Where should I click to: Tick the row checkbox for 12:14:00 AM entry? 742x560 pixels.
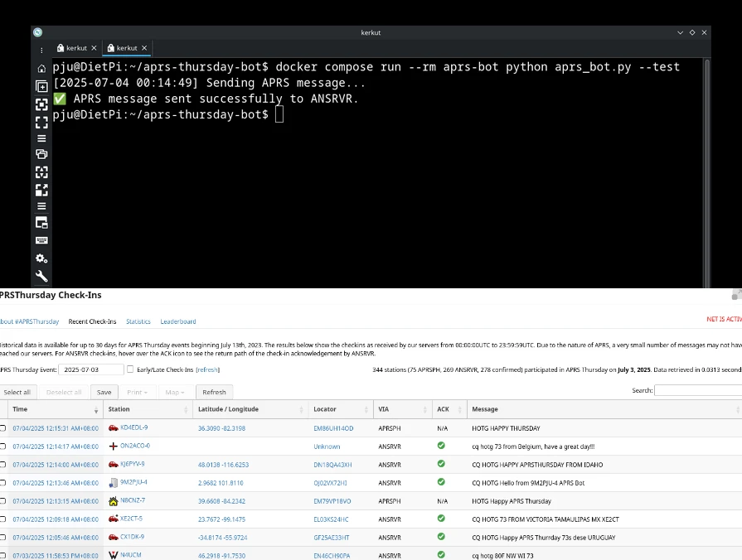point(2,465)
